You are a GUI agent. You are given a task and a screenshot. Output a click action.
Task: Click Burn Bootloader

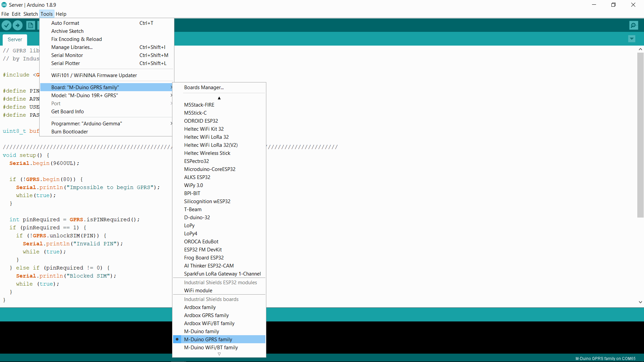(107, 131)
